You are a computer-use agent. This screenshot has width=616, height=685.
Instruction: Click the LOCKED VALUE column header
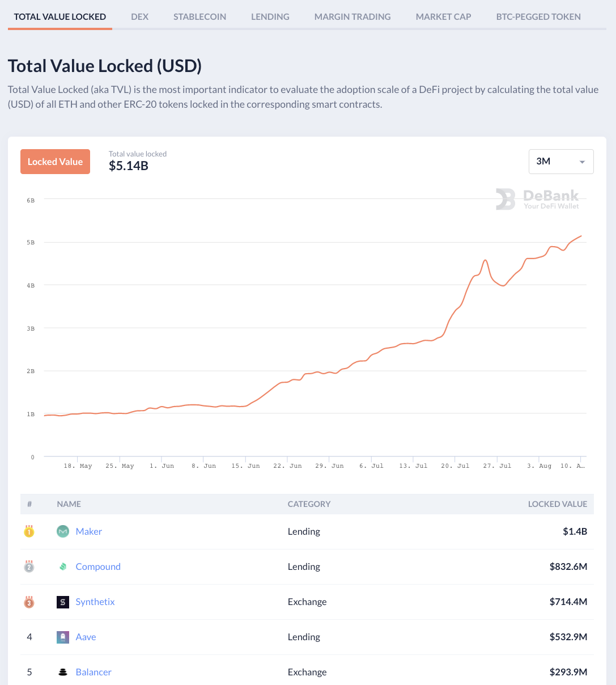[x=558, y=504]
